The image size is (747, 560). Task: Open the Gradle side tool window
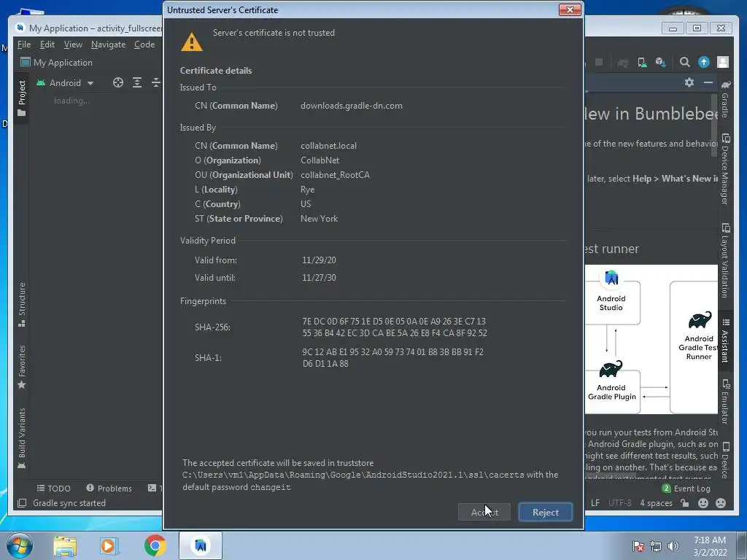[725, 98]
